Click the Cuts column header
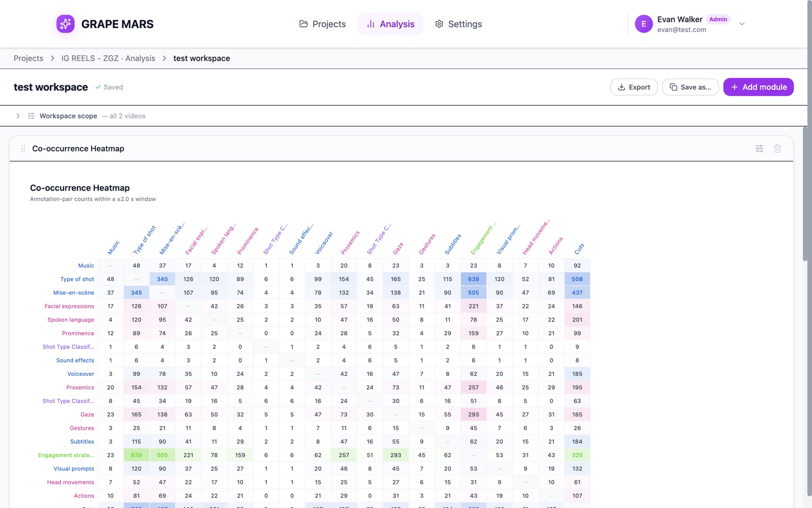The height and width of the screenshot is (508, 812). point(580,249)
